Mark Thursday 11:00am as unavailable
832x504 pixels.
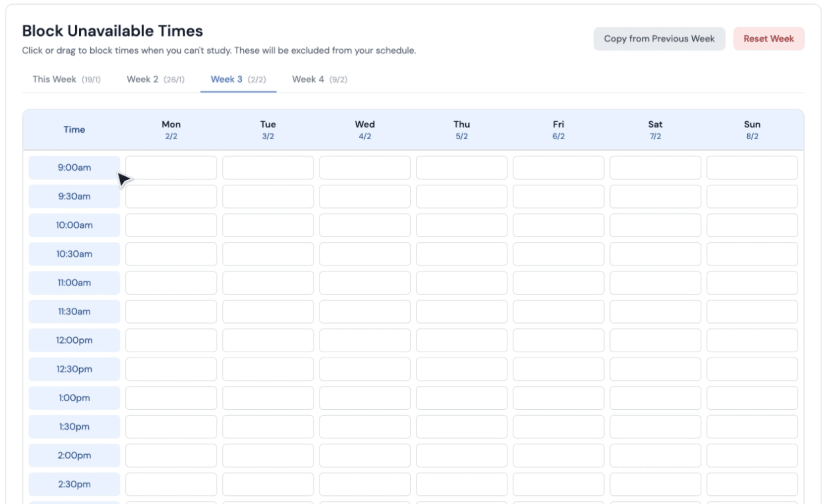(x=461, y=283)
